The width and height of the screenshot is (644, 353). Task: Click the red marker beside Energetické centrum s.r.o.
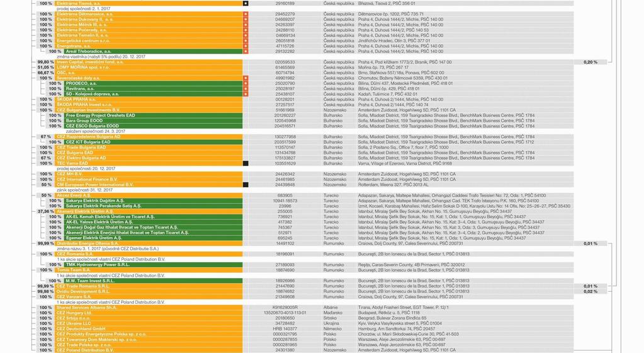point(246,41)
